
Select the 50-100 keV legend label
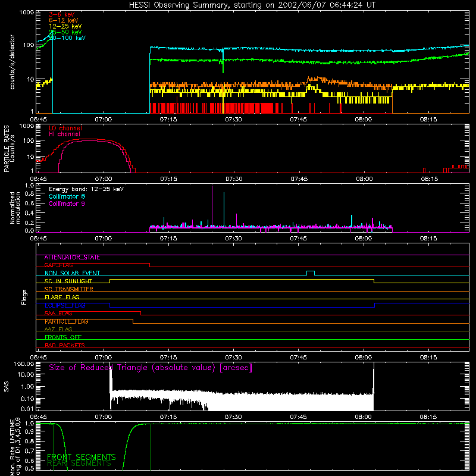tap(67, 37)
